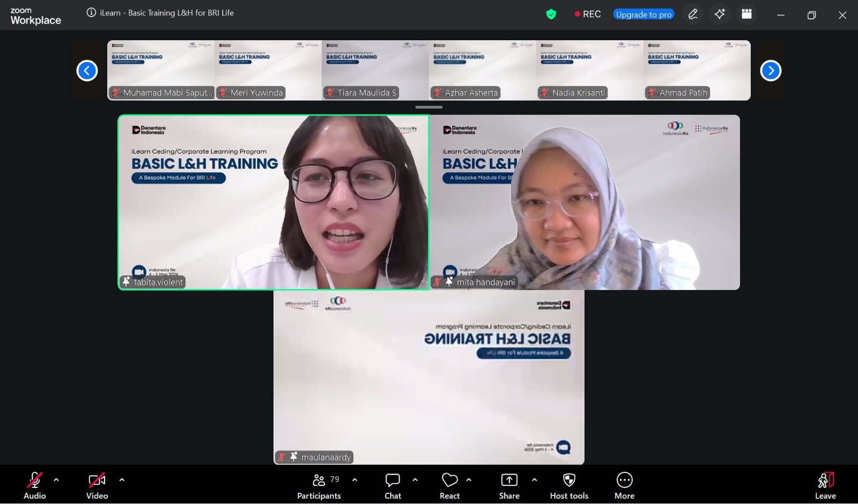Click the meeting title iLearn Basic Training
The height and width of the screenshot is (504, 858).
pyautogui.click(x=167, y=13)
